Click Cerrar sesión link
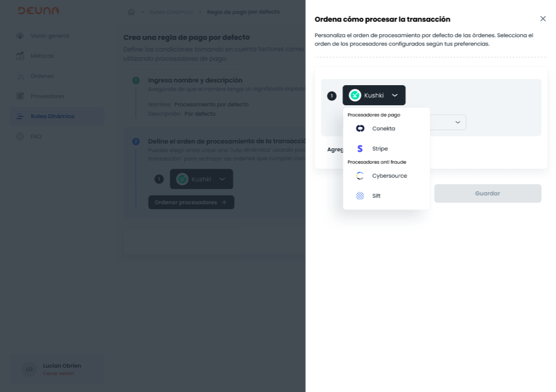This screenshot has width=556, height=392. pyautogui.click(x=58, y=373)
